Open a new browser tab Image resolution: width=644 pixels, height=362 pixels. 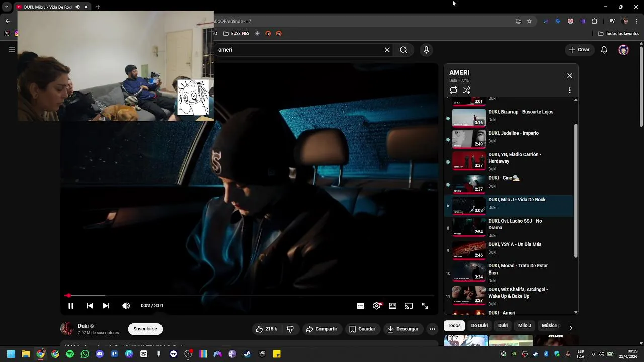pos(98,7)
